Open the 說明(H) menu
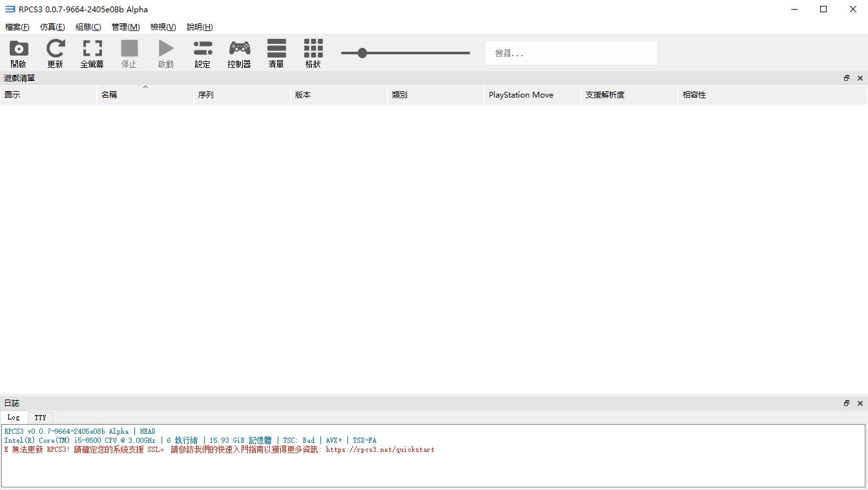This screenshot has width=868, height=490. coord(200,27)
